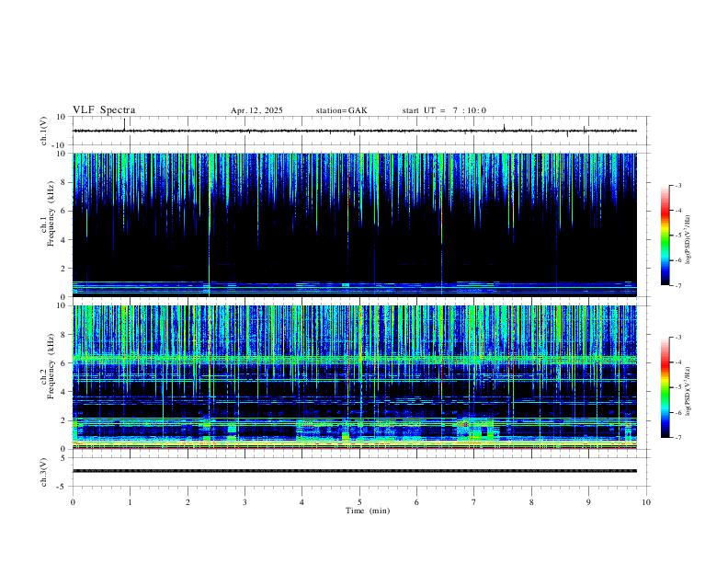Select the "start UT = 7 :10: 0" text

444,110
